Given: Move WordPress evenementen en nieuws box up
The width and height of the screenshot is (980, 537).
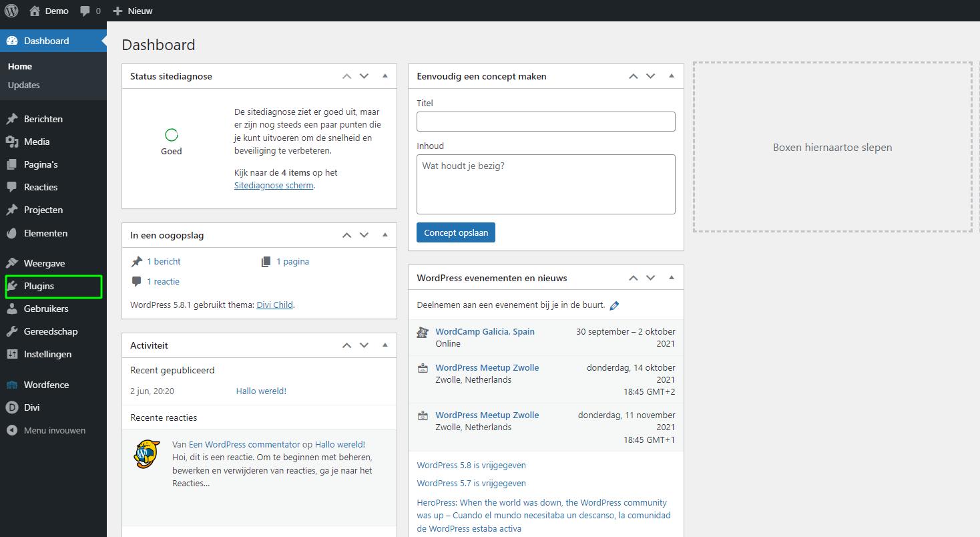Looking at the screenshot, I should (x=633, y=278).
